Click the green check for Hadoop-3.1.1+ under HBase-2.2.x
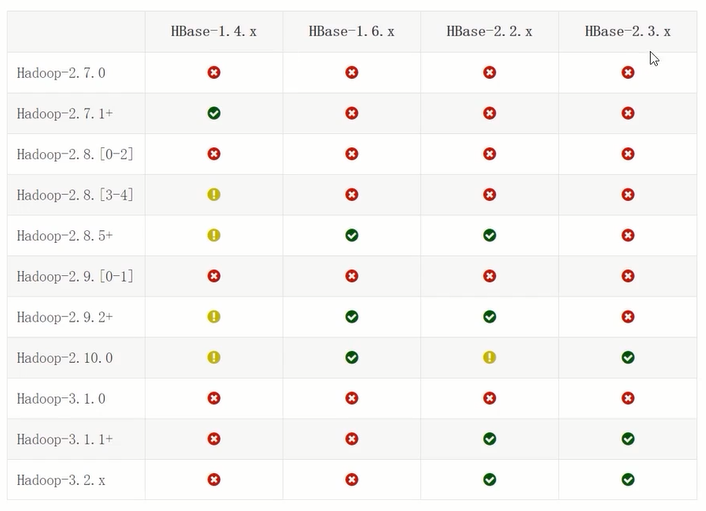The width and height of the screenshot is (706, 511). pos(489,438)
